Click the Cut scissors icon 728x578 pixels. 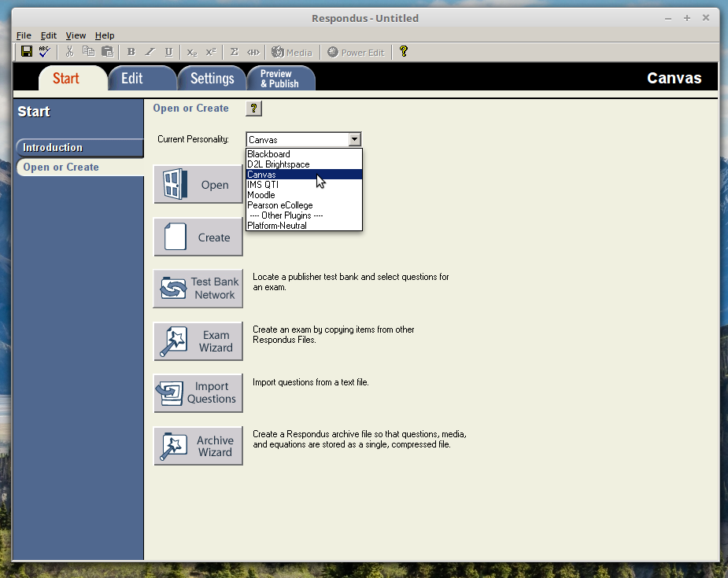point(69,51)
